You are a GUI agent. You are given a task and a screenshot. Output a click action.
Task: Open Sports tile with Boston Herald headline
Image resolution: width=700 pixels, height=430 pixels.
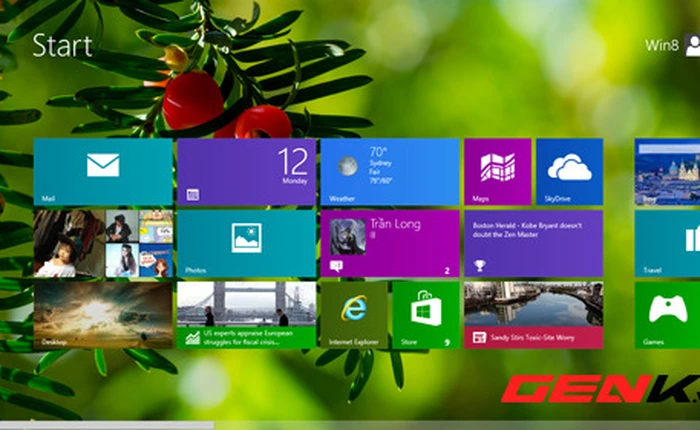[x=533, y=244]
